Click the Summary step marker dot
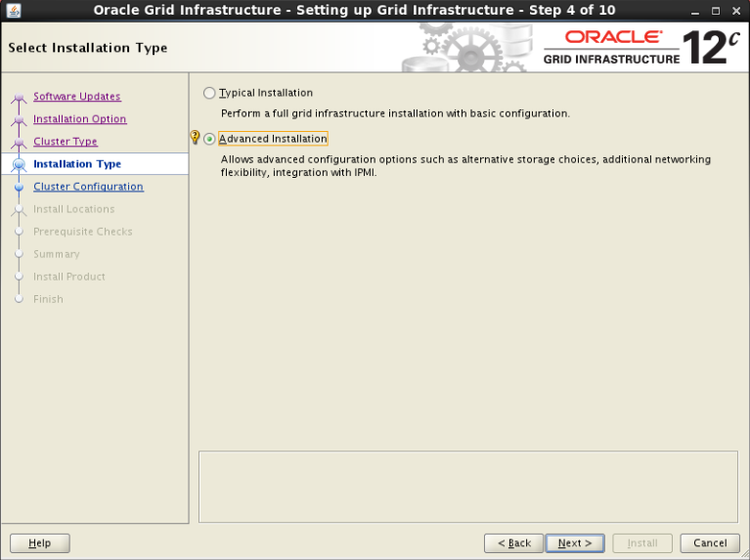Image resolution: width=750 pixels, height=560 pixels. (x=20, y=254)
